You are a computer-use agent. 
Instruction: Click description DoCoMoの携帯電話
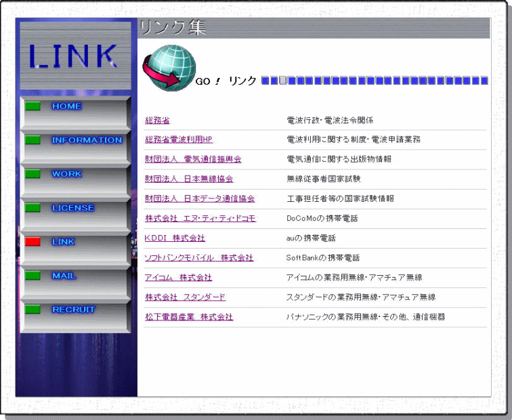[x=322, y=218]
